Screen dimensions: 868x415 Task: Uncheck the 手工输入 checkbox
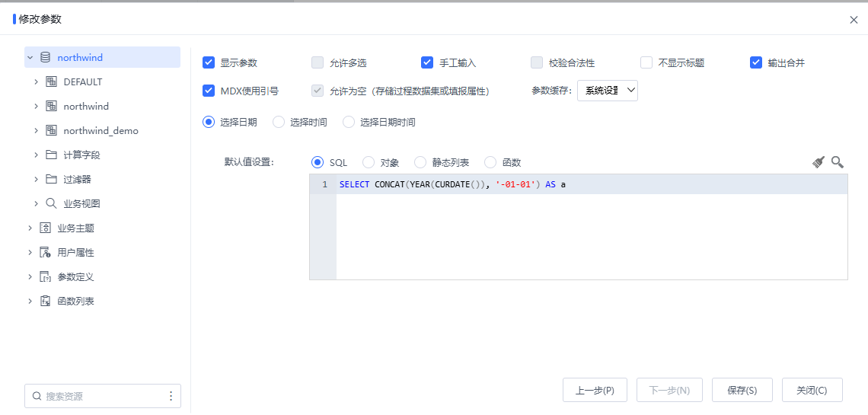(x=427, y=62)
